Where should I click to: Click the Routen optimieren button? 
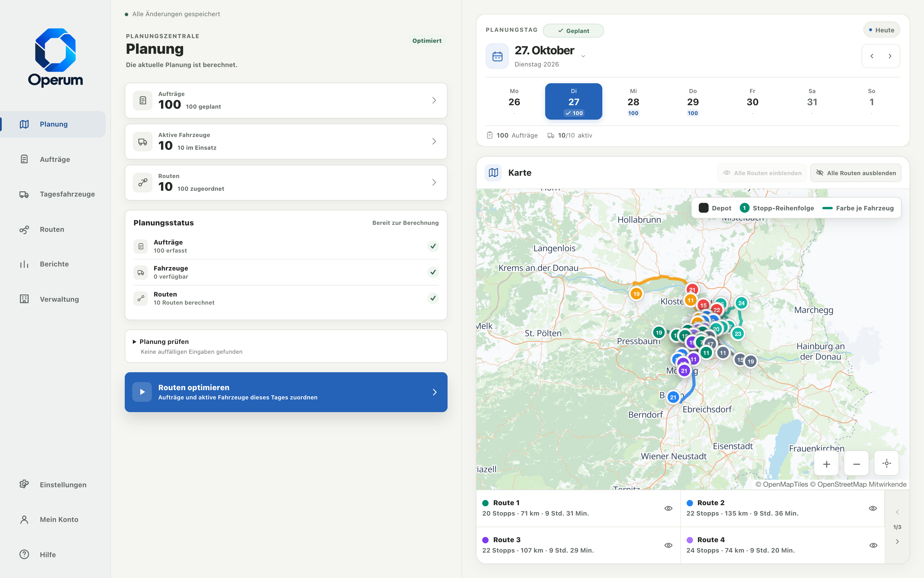(286, 392)
